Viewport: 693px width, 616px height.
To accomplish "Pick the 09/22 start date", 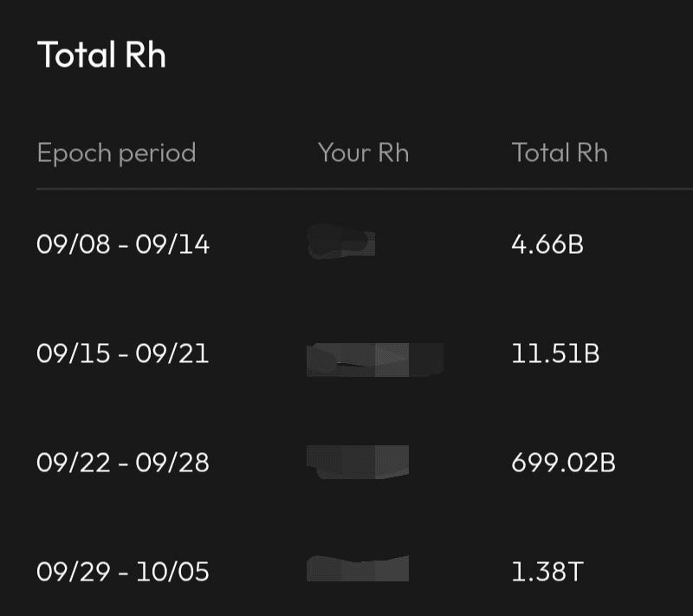I will [x=74, y=463].
